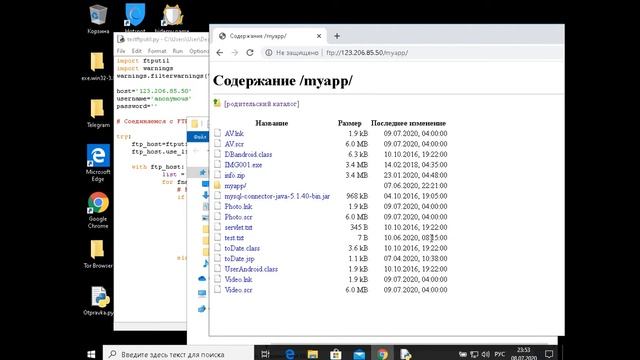Open the UserAndroid.class file link

[x=251, y=269]
